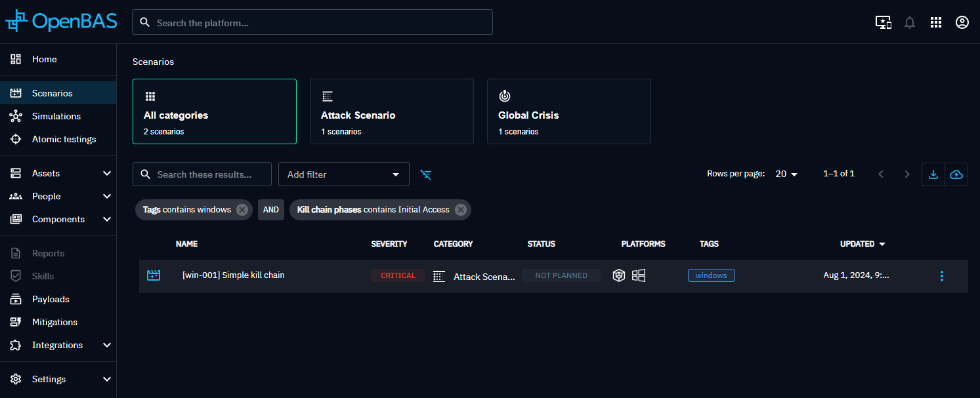This screenshot has height=398, width=980.
Task: Select the Attack Scenario category card
Action: coord(391,111)
